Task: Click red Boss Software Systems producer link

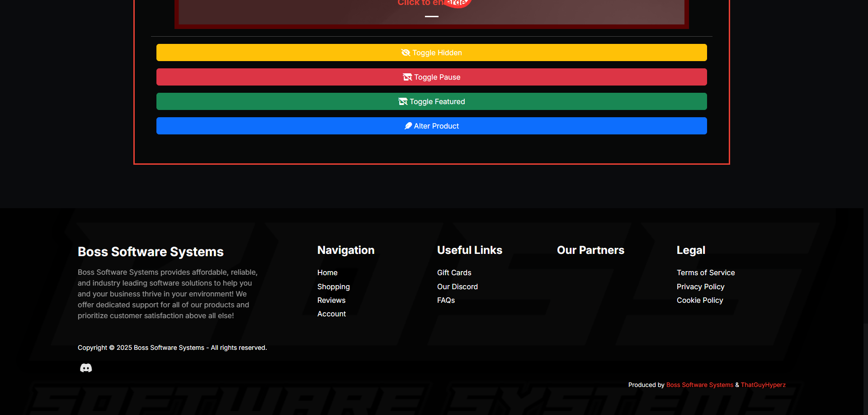Action: 700,385
